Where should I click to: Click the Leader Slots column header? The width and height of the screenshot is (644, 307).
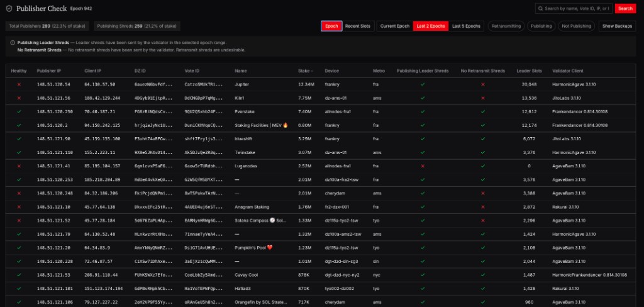coord(528,71)
